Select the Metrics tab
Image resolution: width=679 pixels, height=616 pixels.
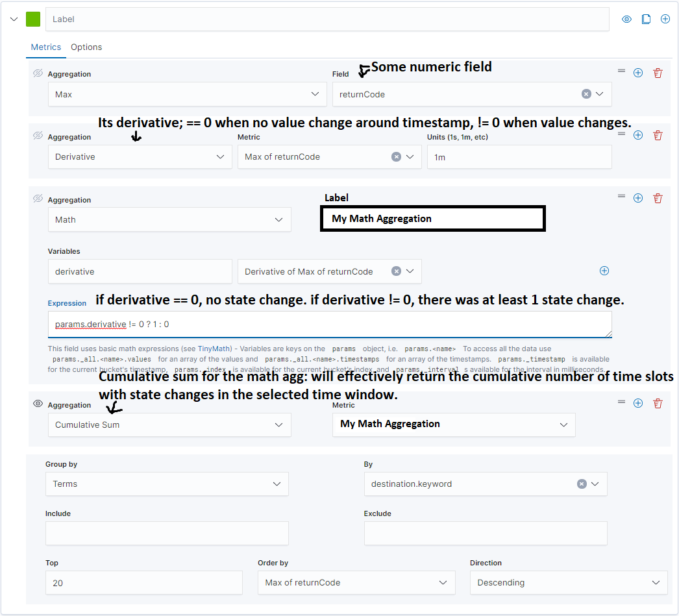tap(45, 47)
